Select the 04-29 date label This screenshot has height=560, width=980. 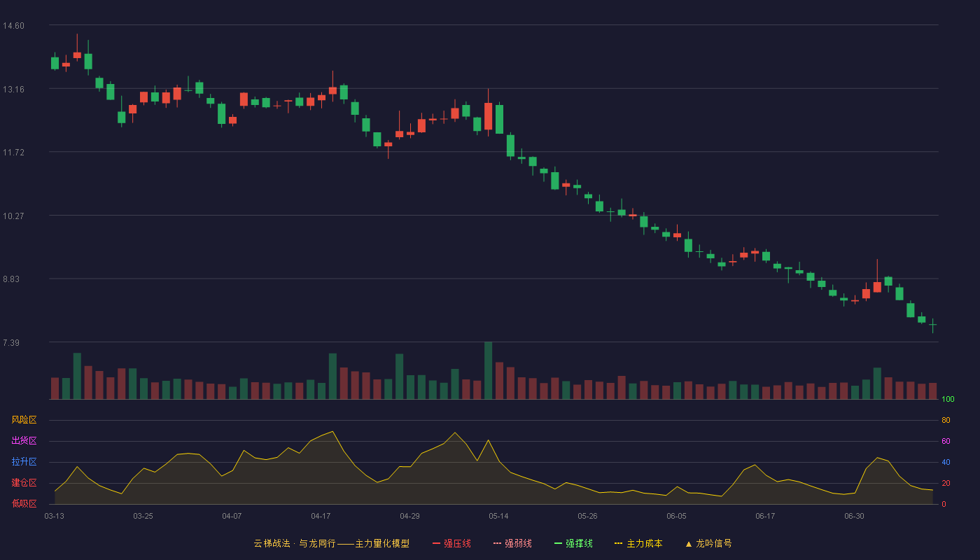[x=409, y=516]
